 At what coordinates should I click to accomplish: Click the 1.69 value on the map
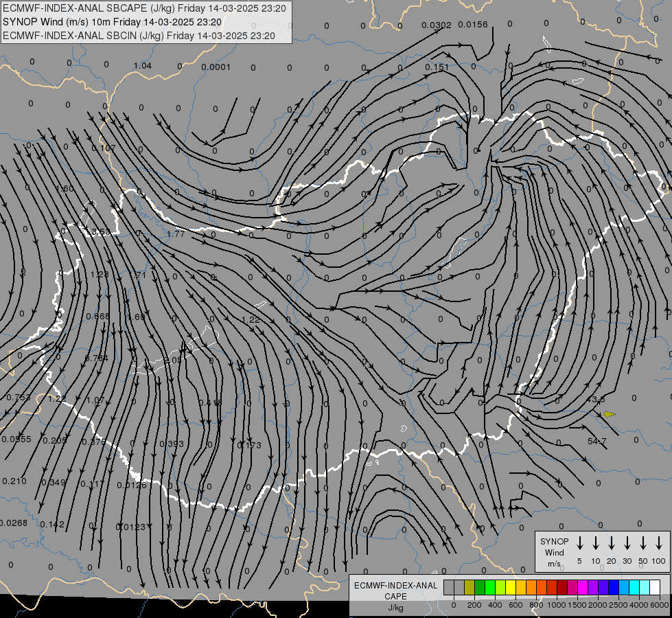tap(137, 317)
